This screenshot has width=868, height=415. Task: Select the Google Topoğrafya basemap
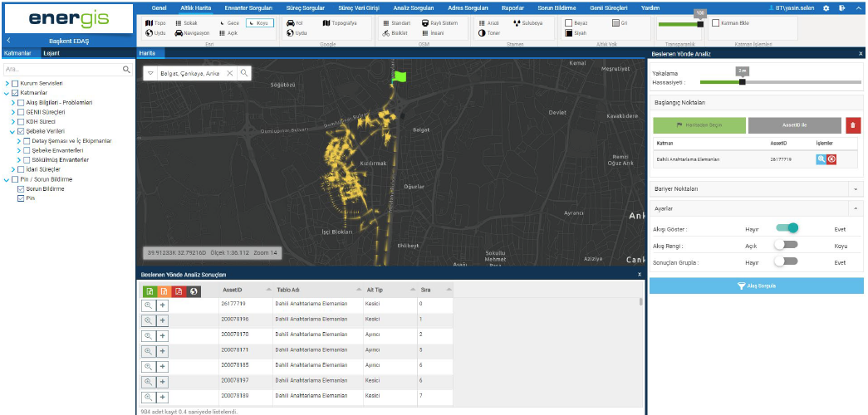tap(340, 23)
